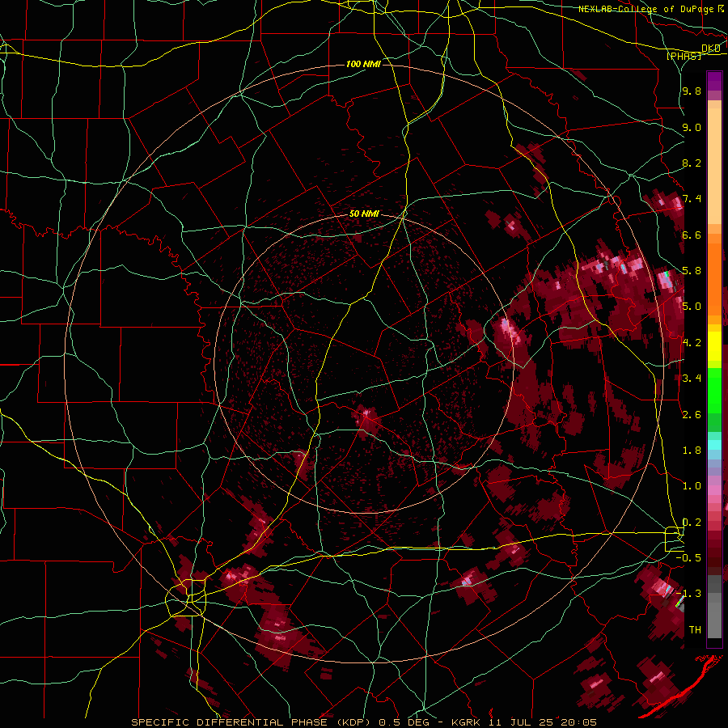728x728 pixels.
Task: Click the 50 NMI range ring label
Action: (x=364, y=214)
